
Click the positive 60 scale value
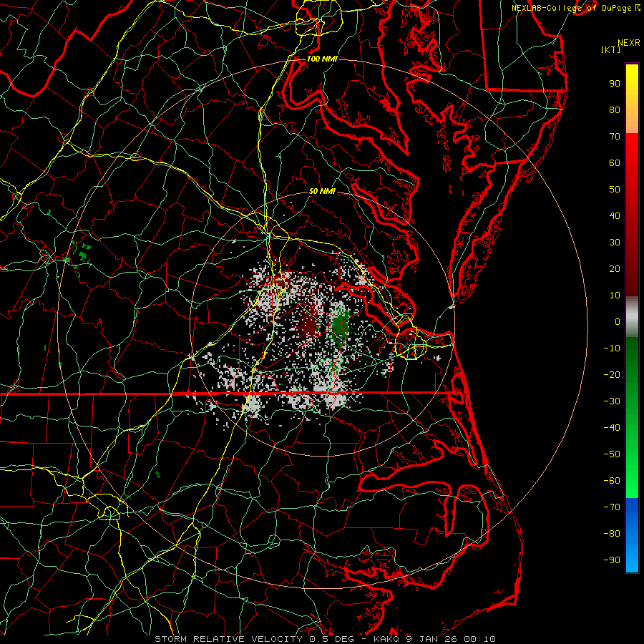click(615, 163)
